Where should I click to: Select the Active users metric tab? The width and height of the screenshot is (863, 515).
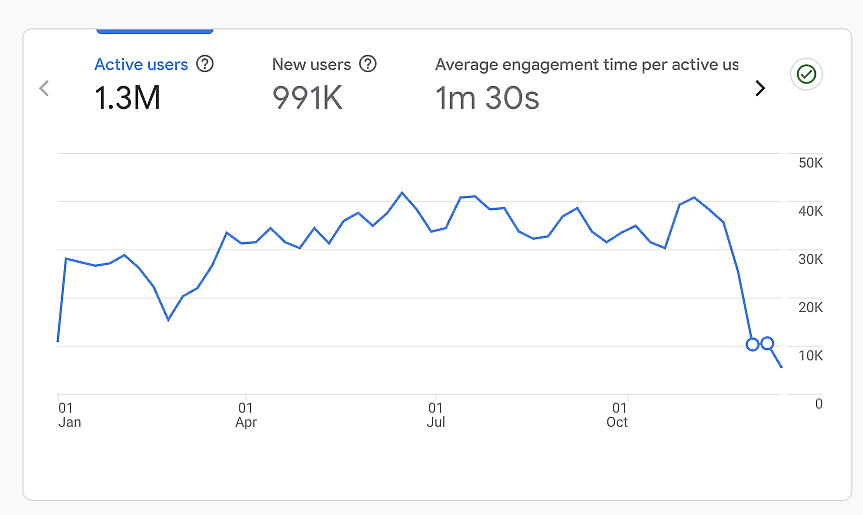click(141, 64)
